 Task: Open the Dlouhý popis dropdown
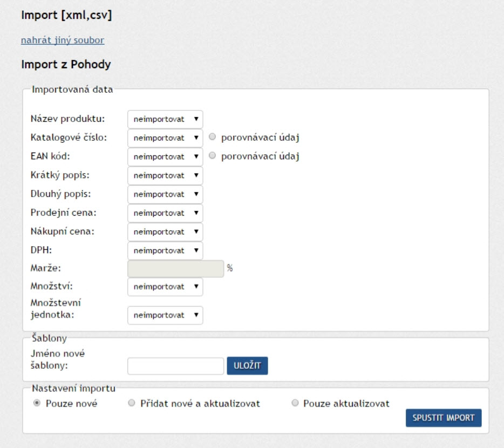click(165, 194)
